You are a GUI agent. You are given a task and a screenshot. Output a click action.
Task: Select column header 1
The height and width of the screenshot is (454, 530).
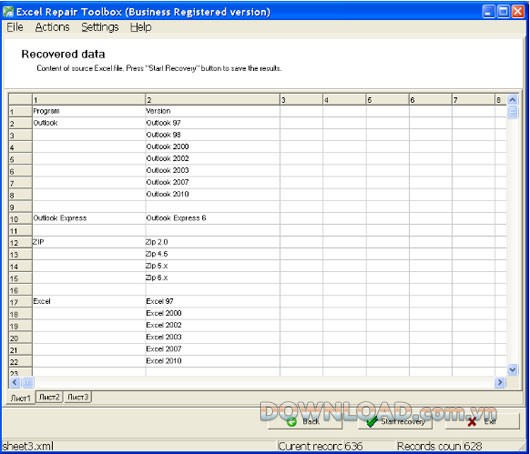(89, 100)
